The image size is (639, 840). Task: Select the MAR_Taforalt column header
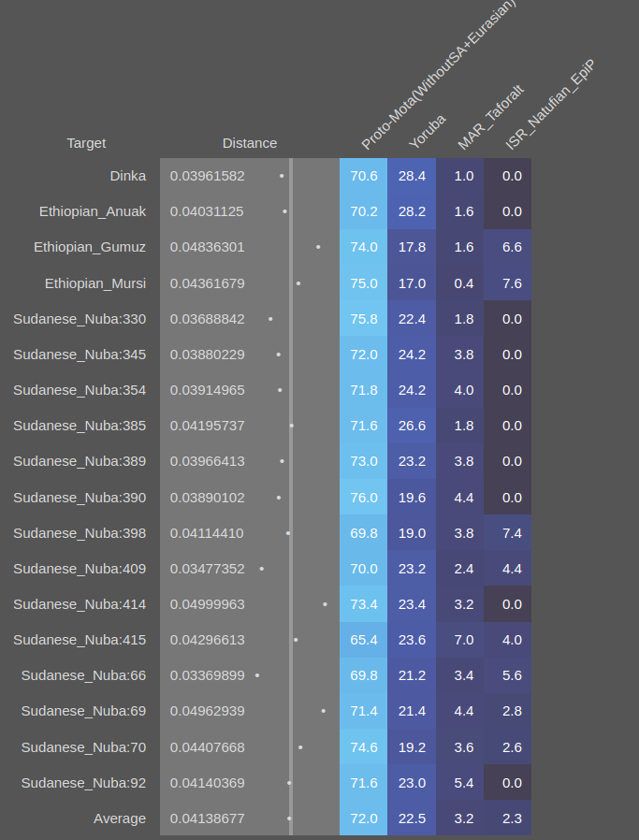click(x=490, y=117)
